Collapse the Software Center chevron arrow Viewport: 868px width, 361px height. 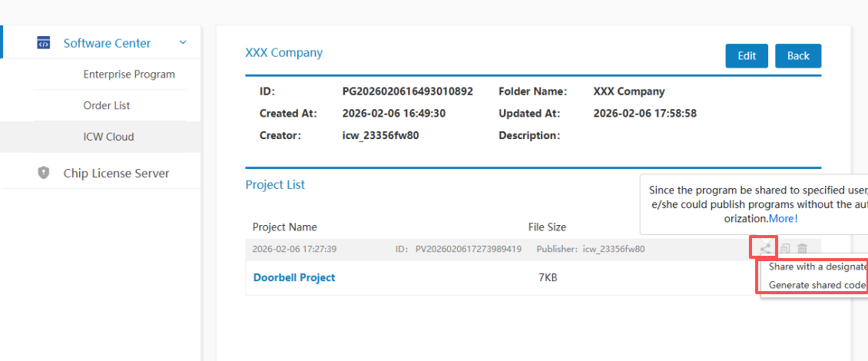click(x=183, y=43)
